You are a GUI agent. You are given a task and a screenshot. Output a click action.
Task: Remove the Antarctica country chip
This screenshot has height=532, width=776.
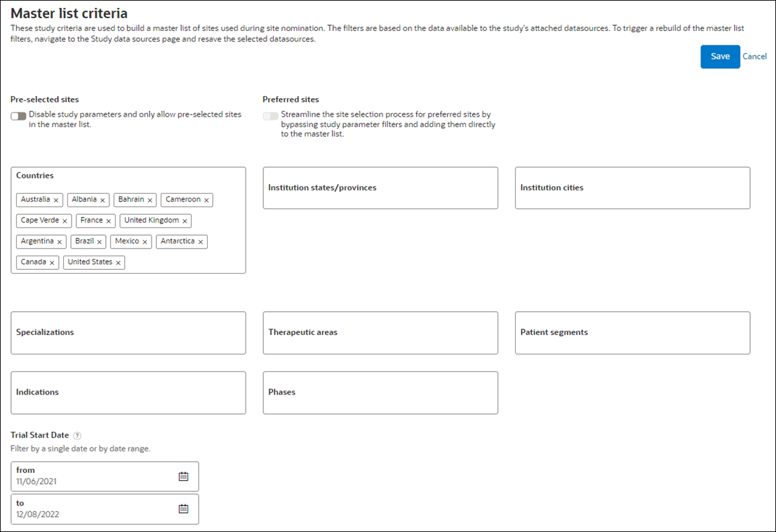(201, 241)
